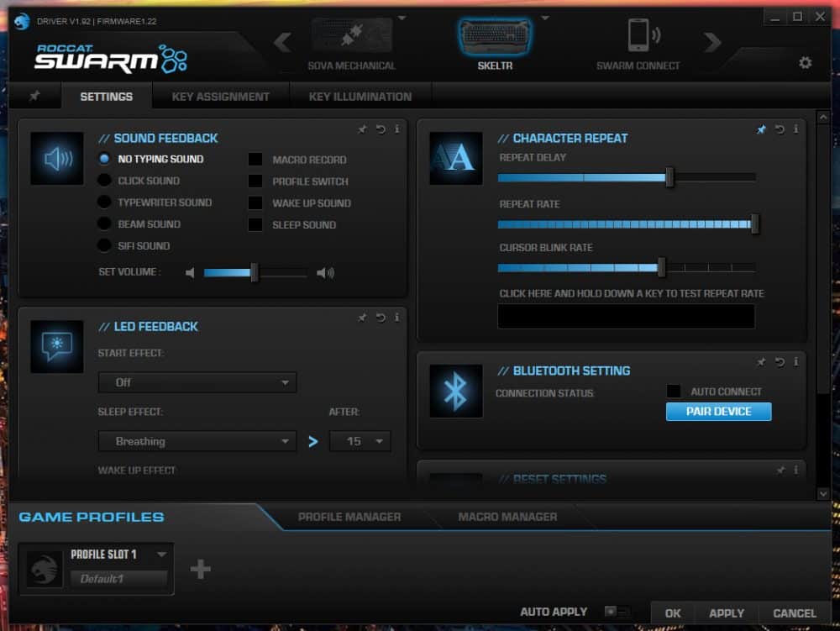Add a new profile with plus icon
Image resolution: width=840 pixels, height=631 pixels.
201,569
